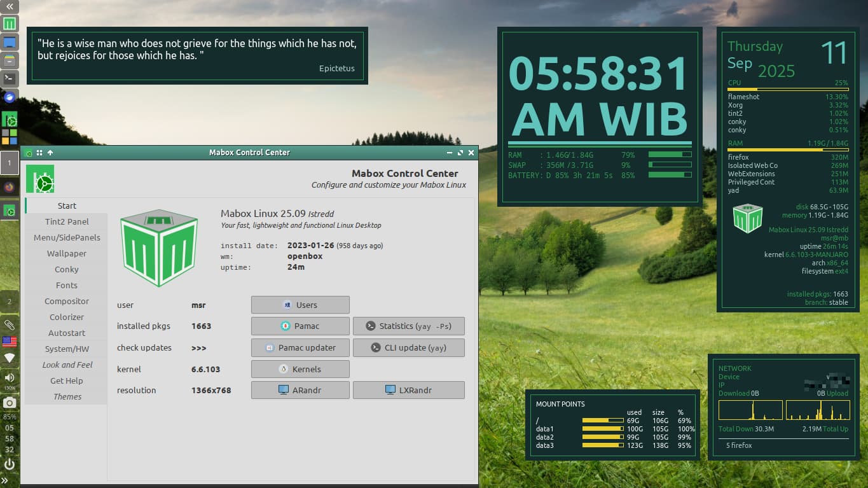
Task: Click the RAM usage bar in clock widget
Action: [x=670, y=155]
